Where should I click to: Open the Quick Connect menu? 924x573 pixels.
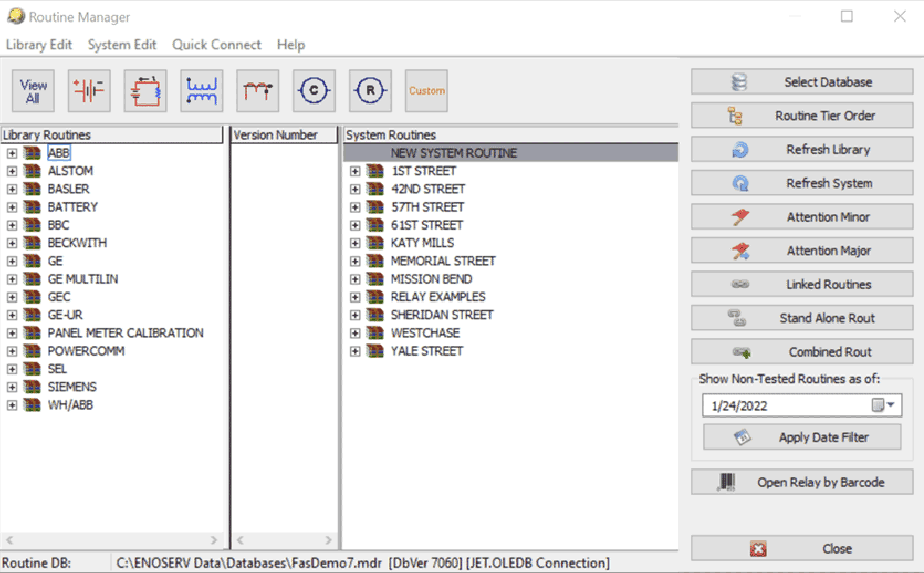tap(217, 45)
